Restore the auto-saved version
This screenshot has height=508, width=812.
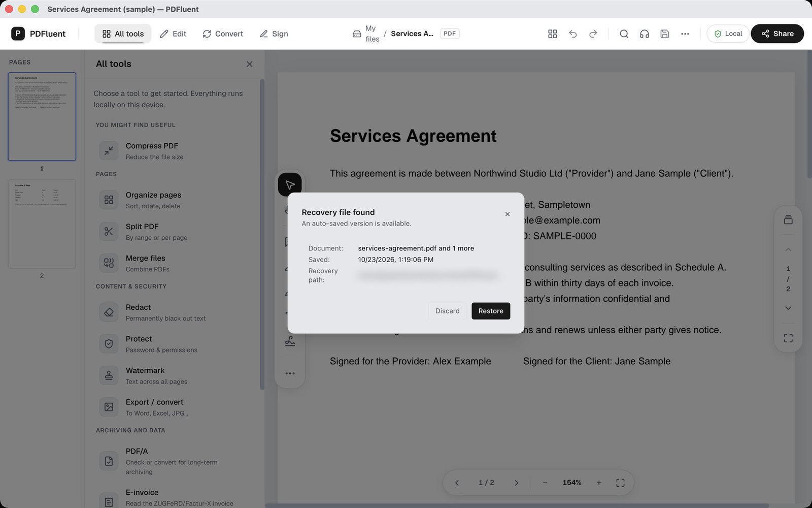[491, 311]
